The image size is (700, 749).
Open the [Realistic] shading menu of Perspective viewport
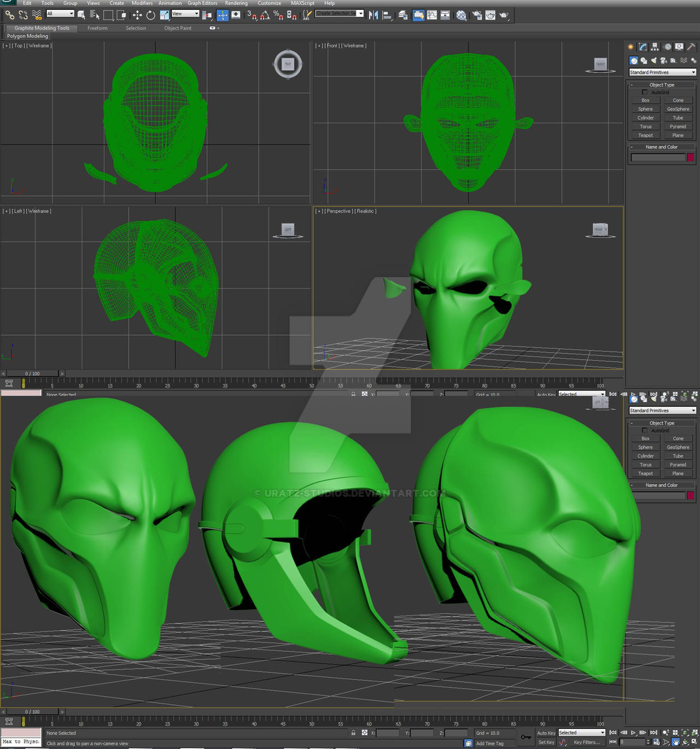365,211
